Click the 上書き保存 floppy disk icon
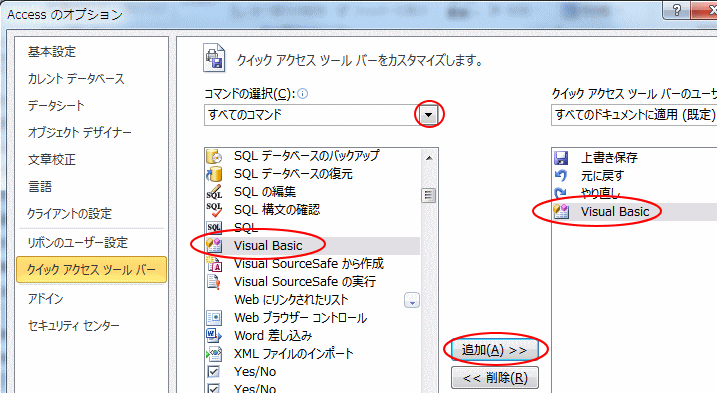The image size is (717, 393). (x=561, y=158)
